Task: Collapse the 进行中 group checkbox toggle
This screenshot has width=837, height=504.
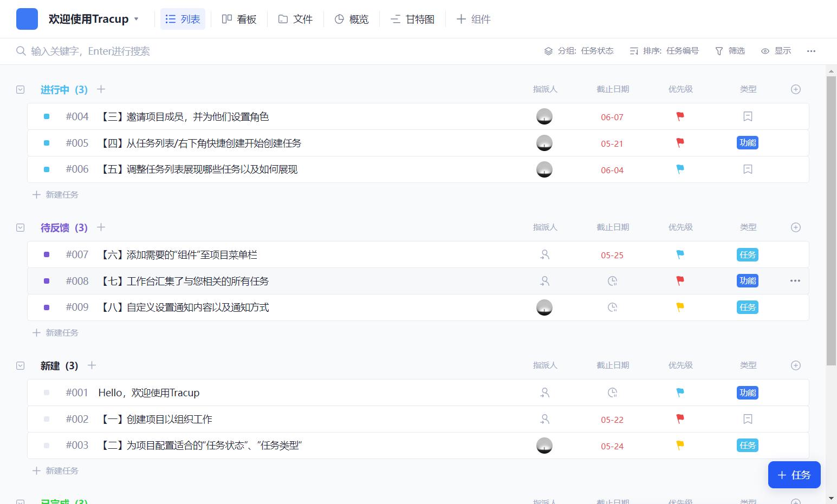Action: [21, 90]
